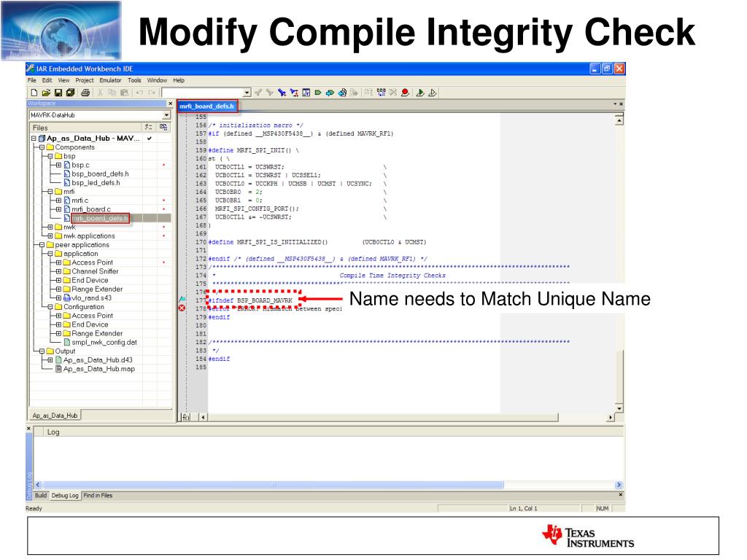The height and width of the screenshot is (560, 747).
Task: Expand the bsp.c file node
Action: (58, 166)
